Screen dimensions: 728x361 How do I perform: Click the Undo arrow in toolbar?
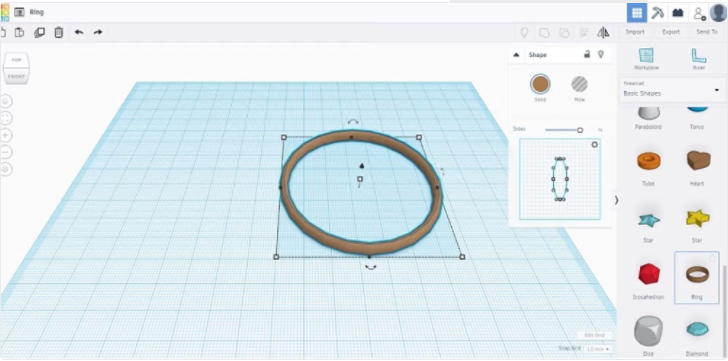[79, 32]
